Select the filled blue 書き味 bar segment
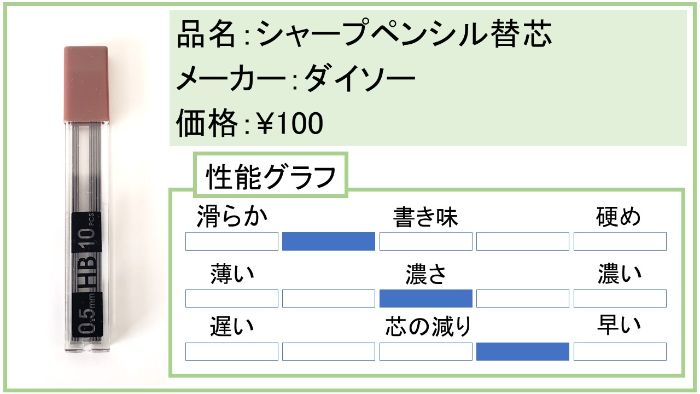The height and width of the screenshot is (394, 700). point(329,241)
